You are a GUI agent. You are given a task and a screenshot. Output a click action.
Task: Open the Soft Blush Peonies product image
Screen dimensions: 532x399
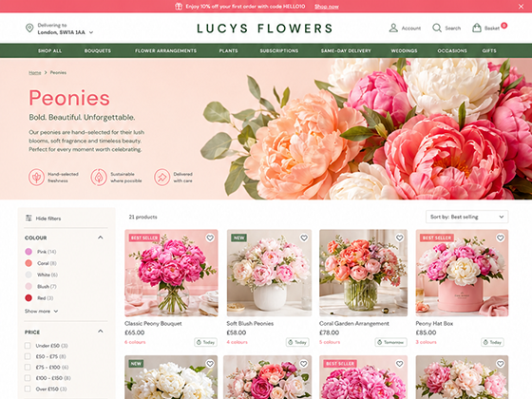[269, 274]
